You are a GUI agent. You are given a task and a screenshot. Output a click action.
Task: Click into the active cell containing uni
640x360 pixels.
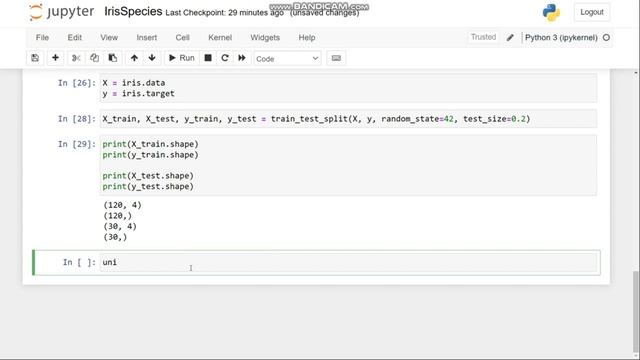pos(348,262)
